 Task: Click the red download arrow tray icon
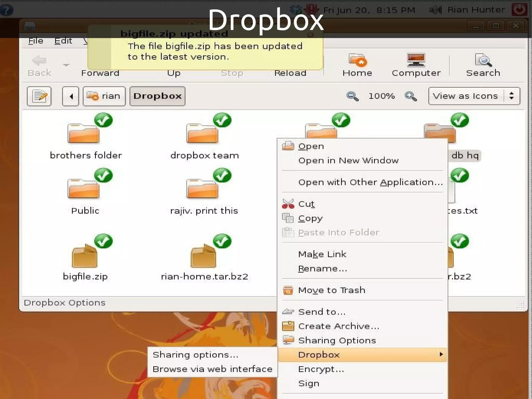point(311,10)
